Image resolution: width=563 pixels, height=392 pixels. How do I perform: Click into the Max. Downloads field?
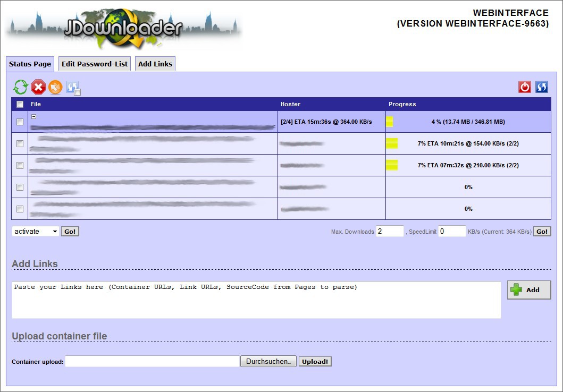(x=390, y=232)
